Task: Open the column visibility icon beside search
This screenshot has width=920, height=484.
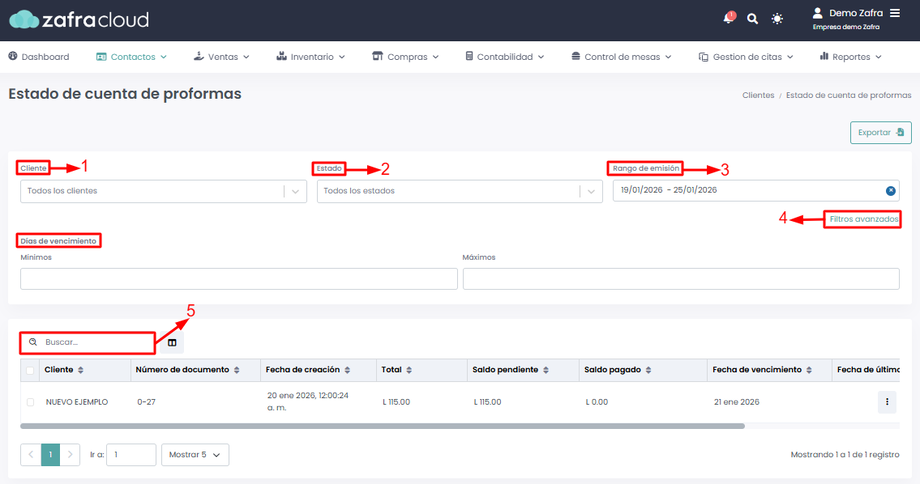Action: [172, 343]
